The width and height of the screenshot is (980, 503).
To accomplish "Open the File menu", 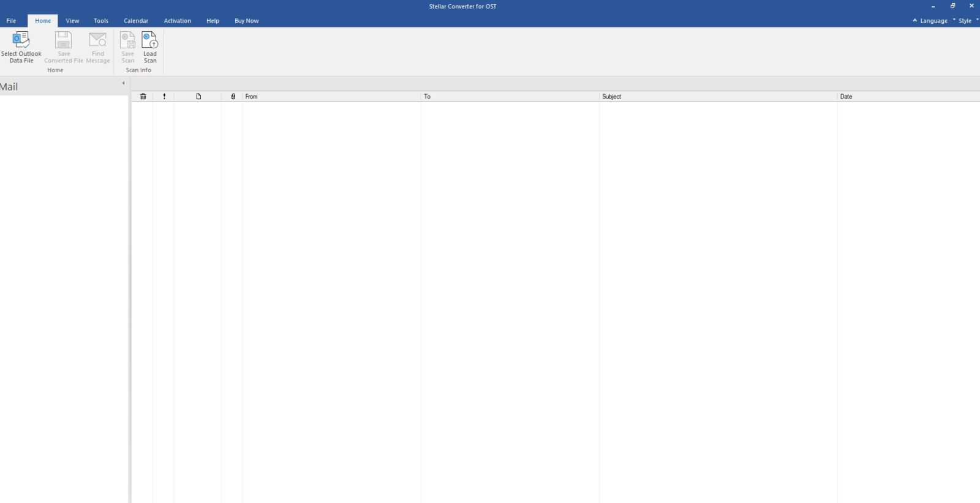I will [11, 21].
